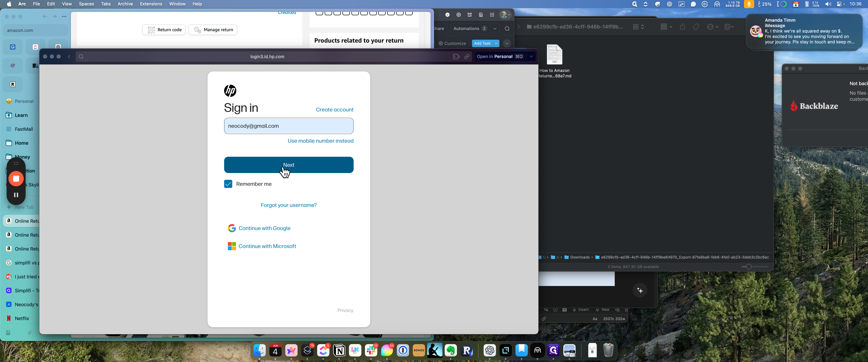Click Downloads in Finder path bar
The image size is (868, 362).
click(577, 257)
